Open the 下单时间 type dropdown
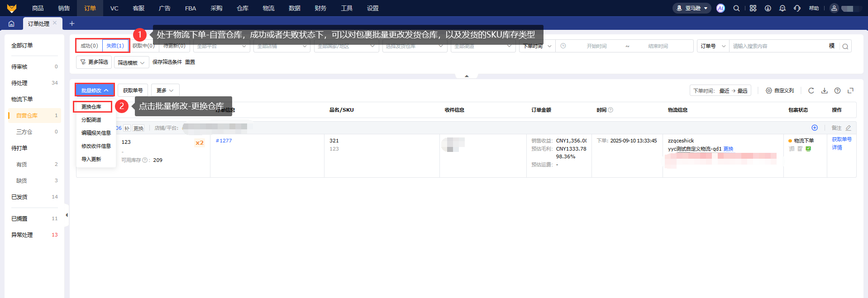The width and height of the screenshot is (868, 298). pos(537,46)
